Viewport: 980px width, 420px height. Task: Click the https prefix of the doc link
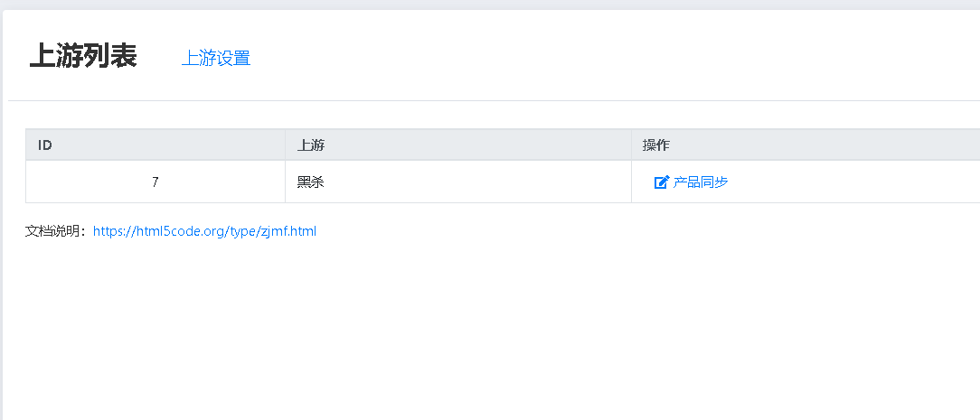[108, 231]
